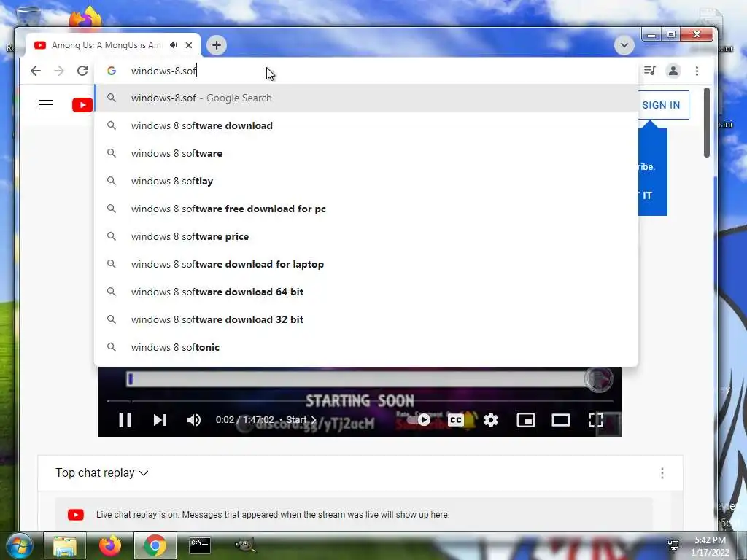The height and width of the screenshot is (560, 747).
Task: Enable the miniplayer
Action: pos(526,420)
